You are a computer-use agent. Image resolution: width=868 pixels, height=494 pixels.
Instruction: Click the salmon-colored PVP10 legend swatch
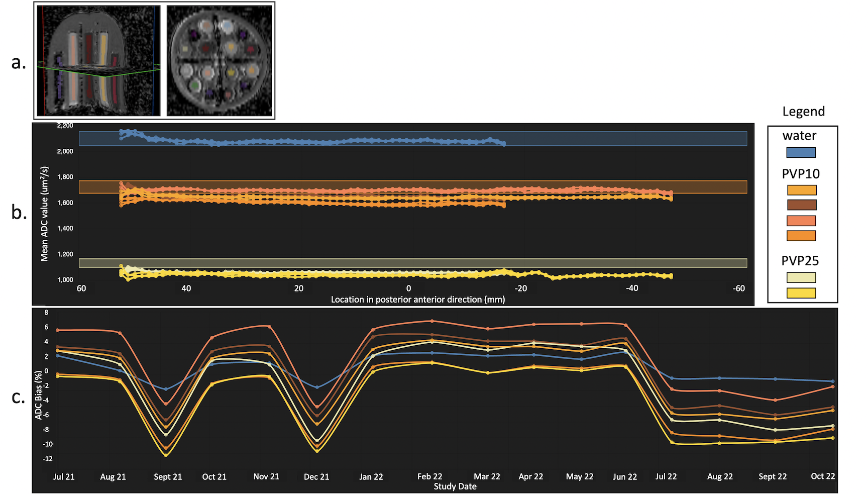tap(801, 221)
